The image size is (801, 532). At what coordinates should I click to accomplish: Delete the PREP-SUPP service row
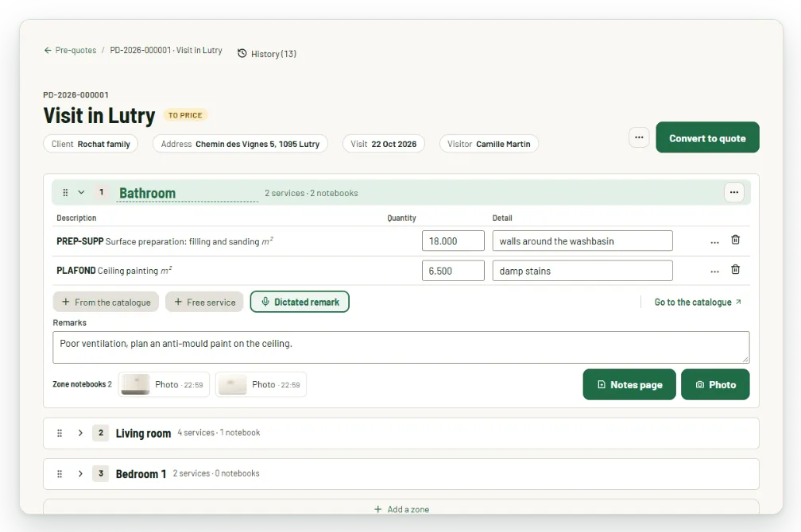coord(735,240)
